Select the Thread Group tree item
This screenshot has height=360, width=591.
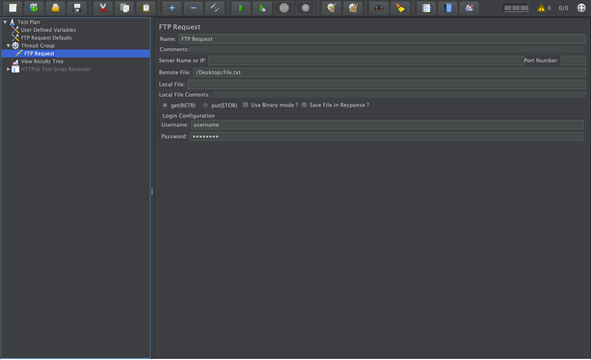tap(38, 46)
